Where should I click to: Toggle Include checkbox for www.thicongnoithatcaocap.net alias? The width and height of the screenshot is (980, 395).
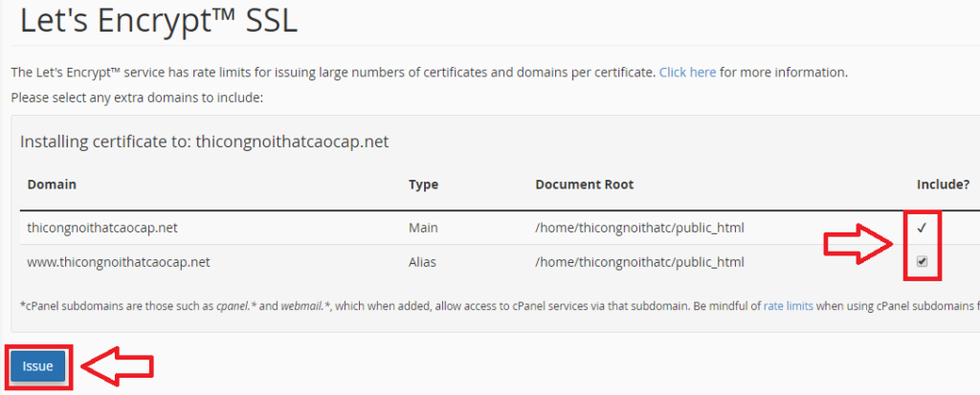pyautogui.click(x=922, y=261)
